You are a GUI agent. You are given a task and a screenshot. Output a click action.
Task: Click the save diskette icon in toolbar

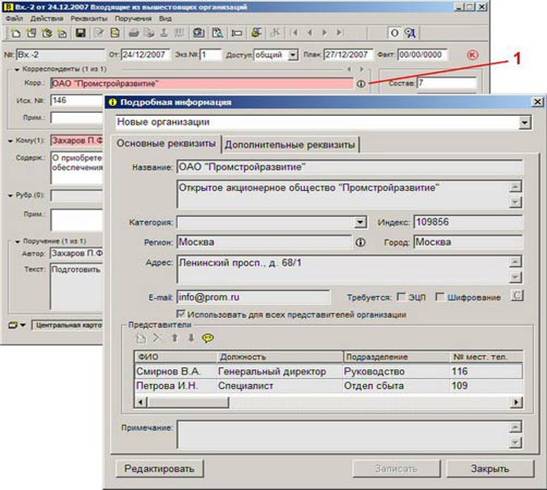81,33
